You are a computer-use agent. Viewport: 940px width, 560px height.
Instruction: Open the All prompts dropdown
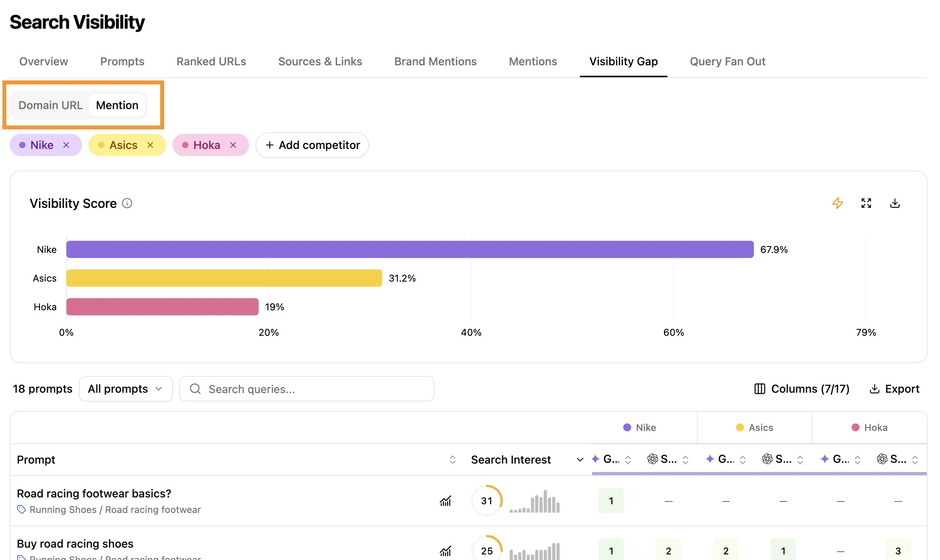tap(126, 389)
